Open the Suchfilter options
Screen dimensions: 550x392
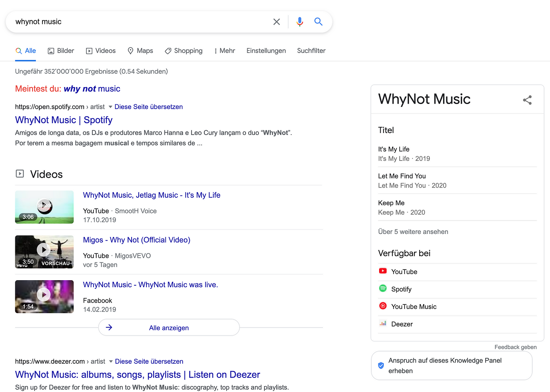coord(311,51)
